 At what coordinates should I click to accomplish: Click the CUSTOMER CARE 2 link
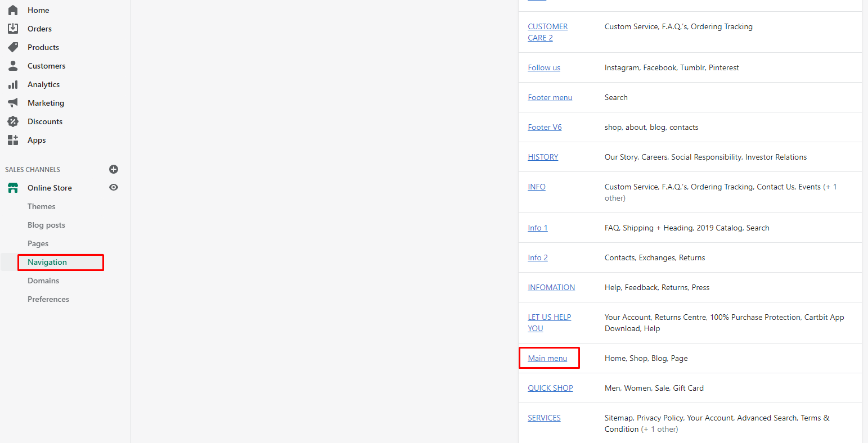(547, 32)
